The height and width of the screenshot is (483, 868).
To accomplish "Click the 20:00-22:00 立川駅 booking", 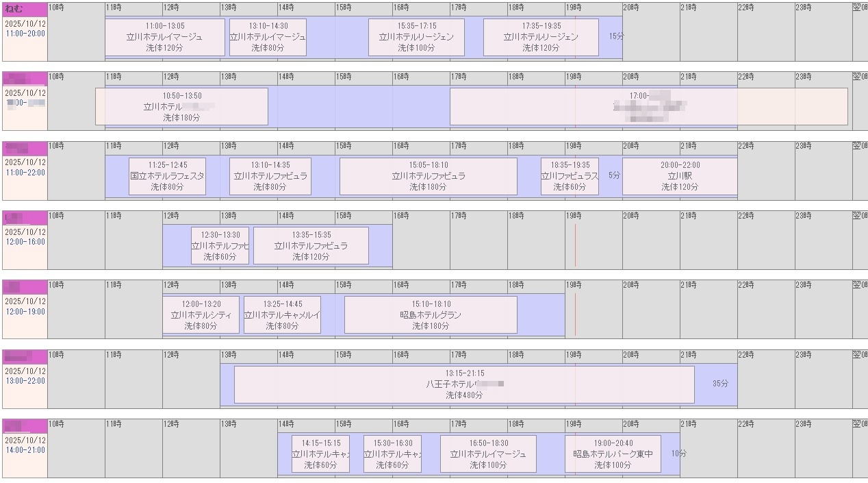I will click(680, 176).
